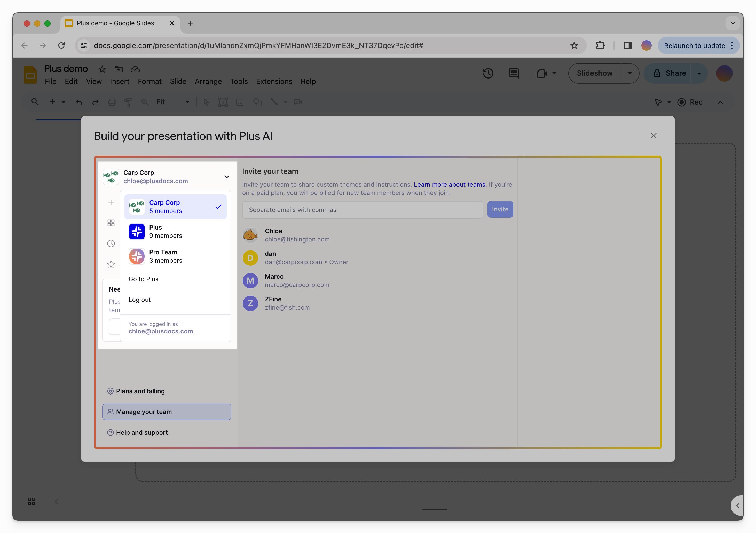This screenshot has height=533, width=756.
Task: Open the browser extensions puzzle icon
Action: [x=600, y=45]
